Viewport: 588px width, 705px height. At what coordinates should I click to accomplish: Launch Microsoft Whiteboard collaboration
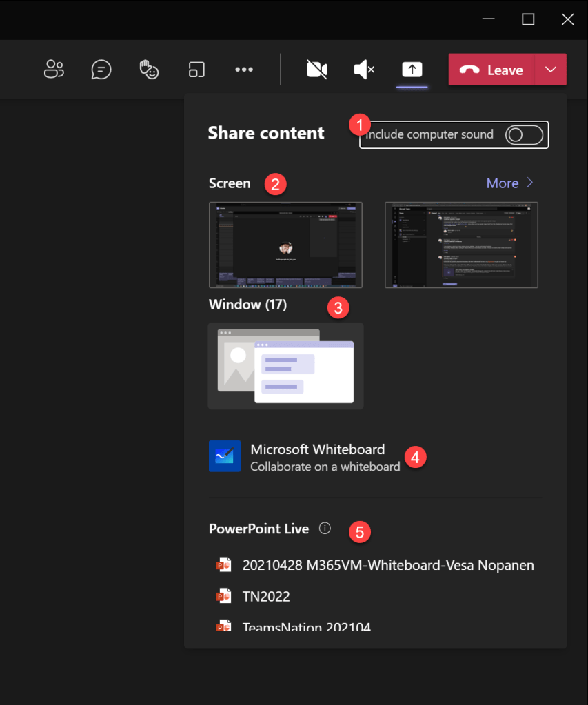click(318, 457)
